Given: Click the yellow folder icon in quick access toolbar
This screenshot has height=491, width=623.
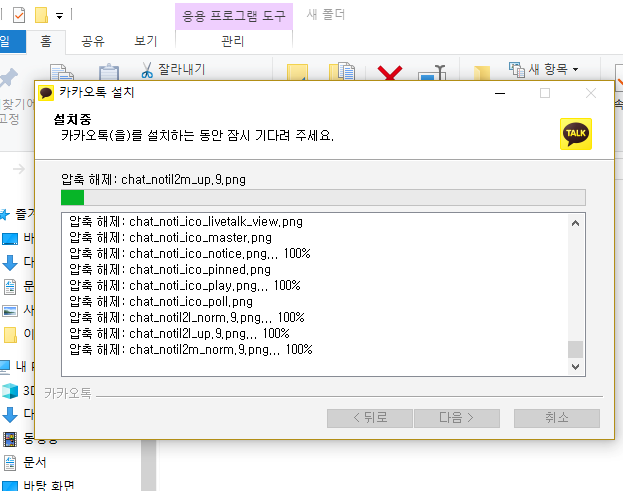Looking at the screenshot, I should 41,15.
